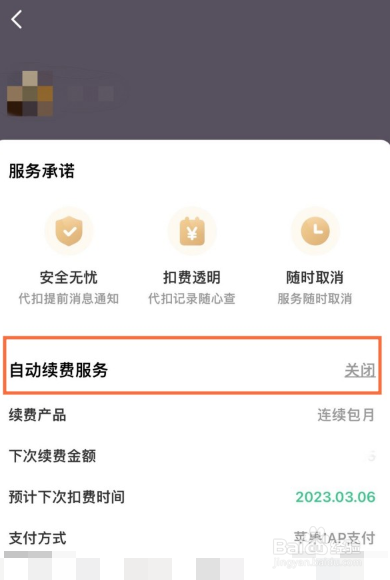Open the 续费产品 row
Image resolution: width=390 pixels, height=580 pixels.
coord(192,415)
